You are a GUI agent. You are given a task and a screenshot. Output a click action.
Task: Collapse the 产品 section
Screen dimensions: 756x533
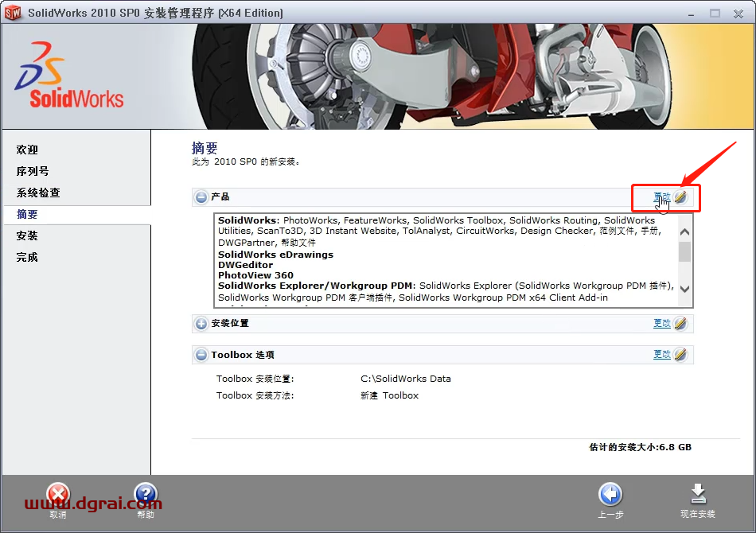coord(201,197)
